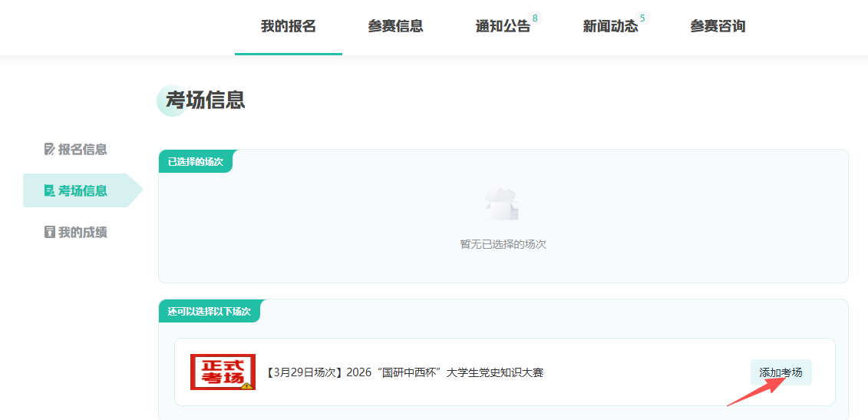The image size is (868, 420).
Task: Click the document icon beside 考场信息 in sidebar
Action: [50, 190]
